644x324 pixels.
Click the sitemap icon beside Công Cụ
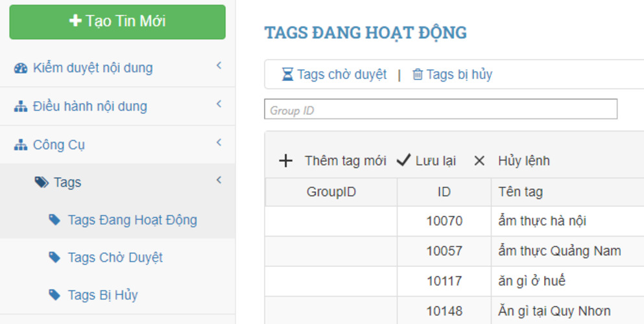tap(21, 145)
